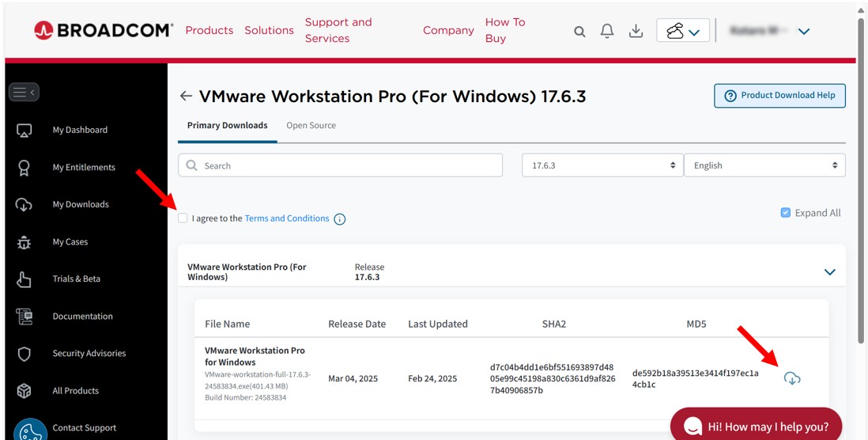The image size is (868, 440).
Task: Click the Feb 24, 2025 last updated date
Action: coord(432,379)
